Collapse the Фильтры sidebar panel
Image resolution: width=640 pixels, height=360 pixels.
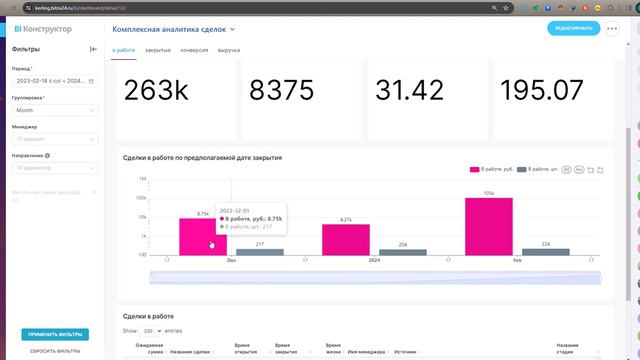93,49
